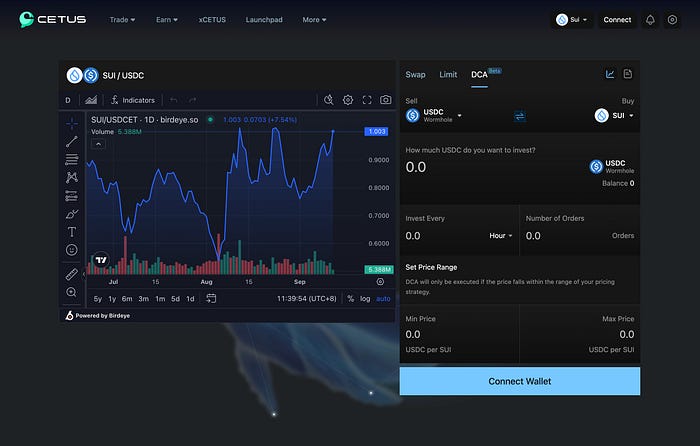Change the chart style icon
700x446 pixels.
(91, 100)
